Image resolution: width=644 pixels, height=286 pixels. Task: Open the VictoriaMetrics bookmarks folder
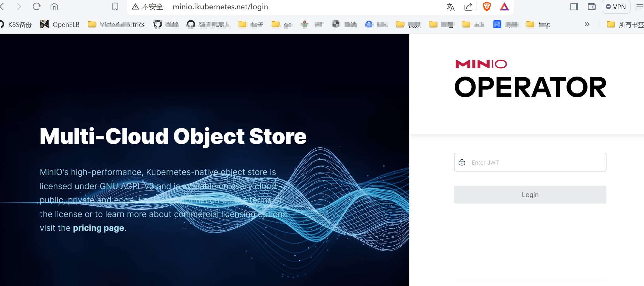(116, 24)
